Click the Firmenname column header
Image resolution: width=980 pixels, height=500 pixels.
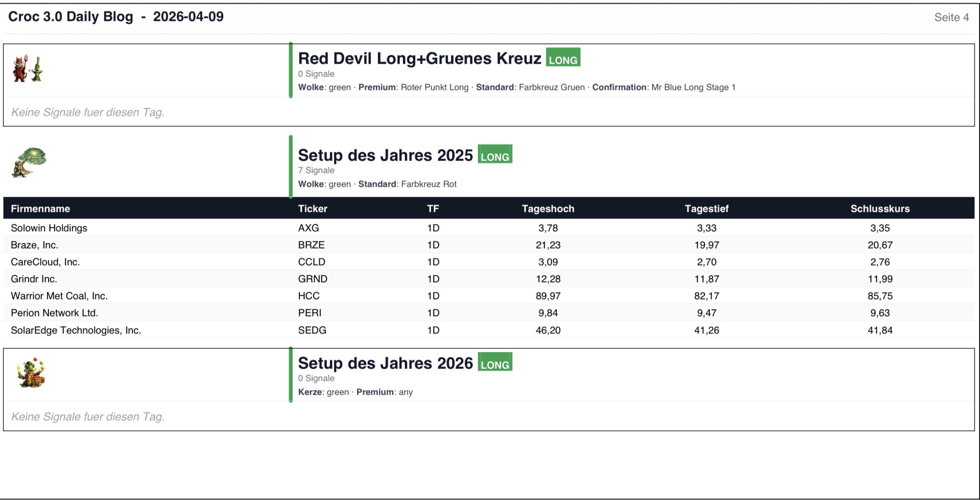click(40, 208)
